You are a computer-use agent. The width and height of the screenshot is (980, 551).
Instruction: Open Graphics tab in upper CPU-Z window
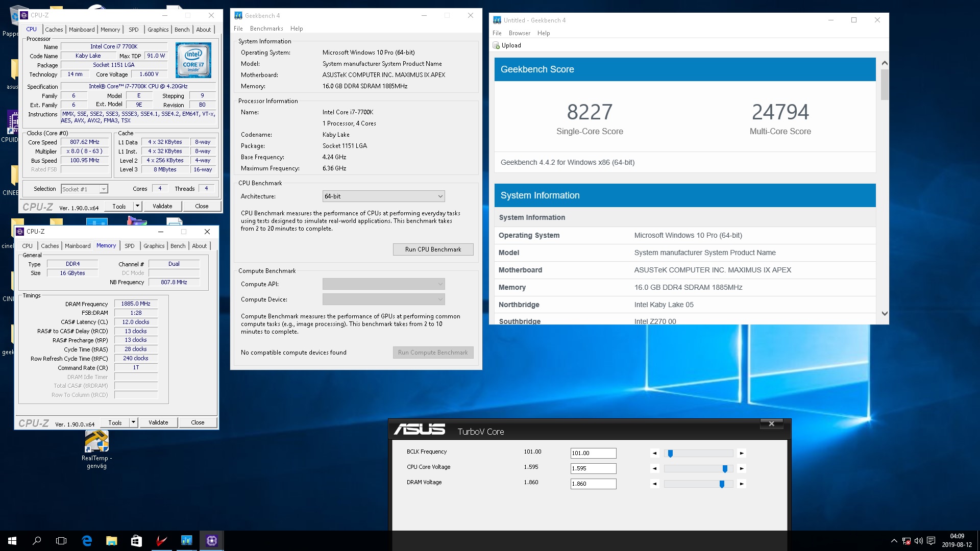pos(158,30)
